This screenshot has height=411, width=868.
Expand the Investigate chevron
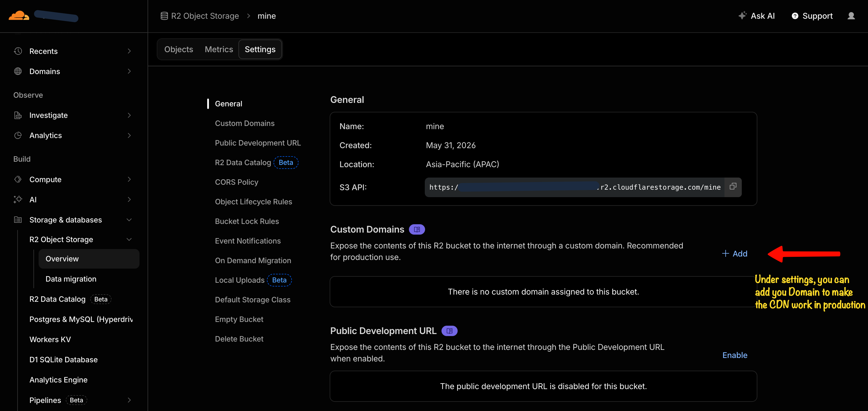point(129,115)
